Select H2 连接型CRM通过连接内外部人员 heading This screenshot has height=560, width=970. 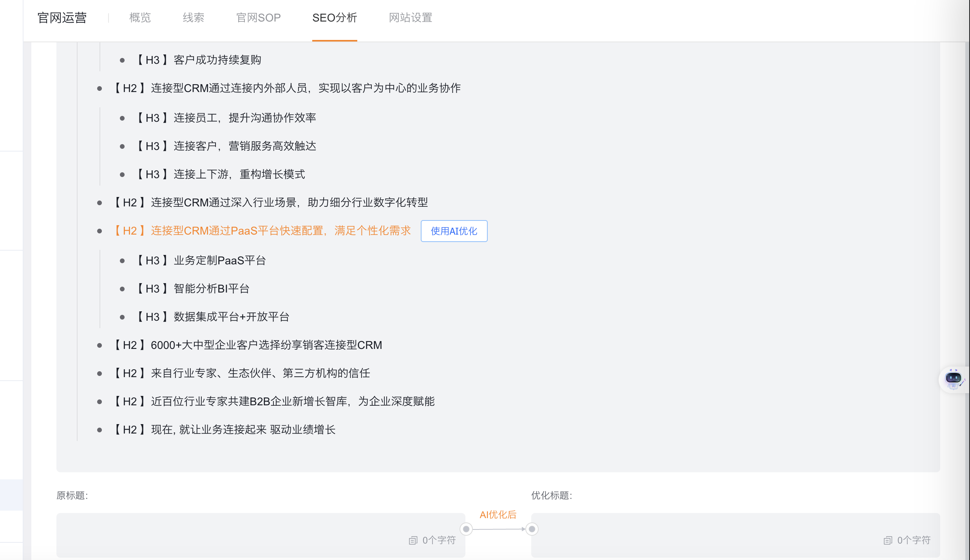(x=287, y=88)
